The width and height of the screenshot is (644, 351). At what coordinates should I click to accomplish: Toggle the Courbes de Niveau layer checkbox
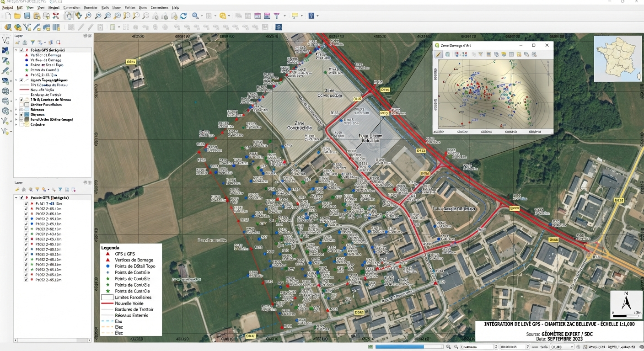tap(21, 100)
